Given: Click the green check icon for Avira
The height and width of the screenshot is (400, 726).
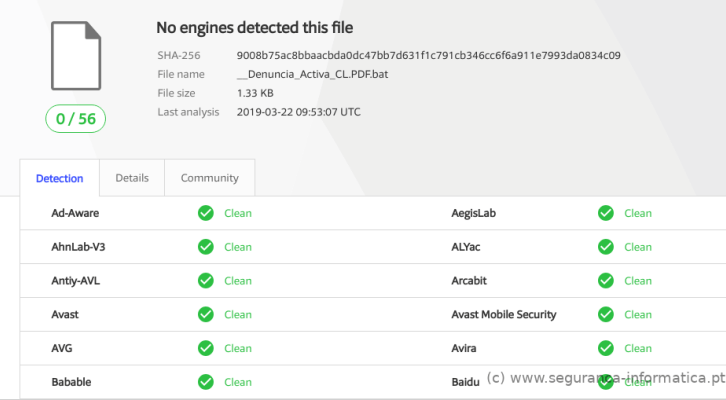Looking at the screenshot, I should pyautogui.click(x=606, y=349).
